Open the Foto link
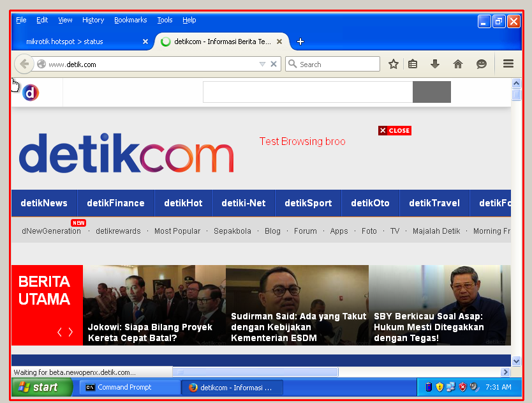Viewport: 532px width, 403px height. click(x=369, y=231)
